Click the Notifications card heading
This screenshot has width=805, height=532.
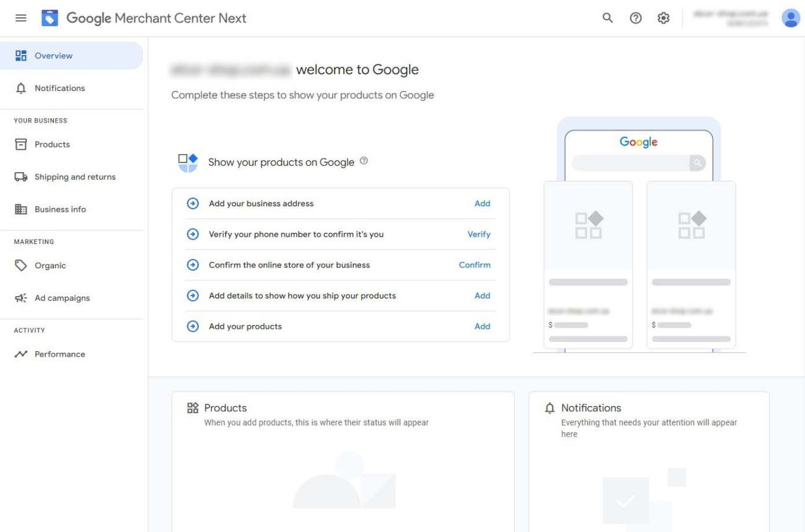591,408
